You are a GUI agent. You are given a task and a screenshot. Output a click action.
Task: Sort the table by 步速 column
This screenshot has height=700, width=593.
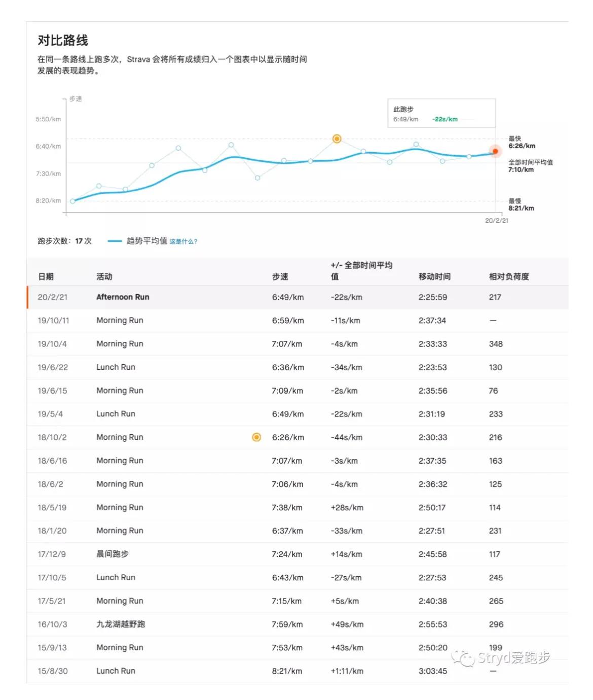pos(281,276)
